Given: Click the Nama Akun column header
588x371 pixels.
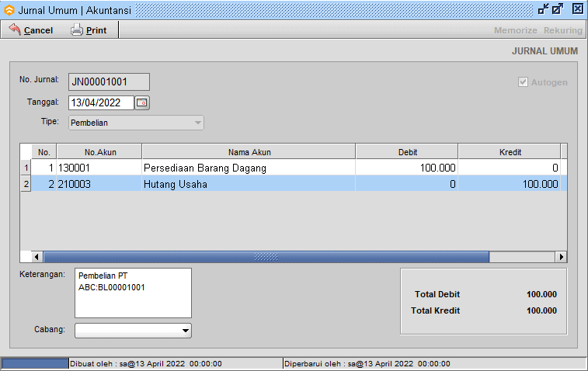Looking at the screenshot, I should tap(249, 152).
